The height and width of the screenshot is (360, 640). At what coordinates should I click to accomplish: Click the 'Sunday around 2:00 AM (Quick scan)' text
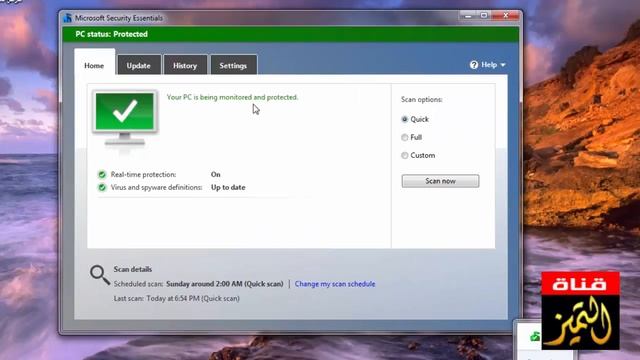pos(224,284)
